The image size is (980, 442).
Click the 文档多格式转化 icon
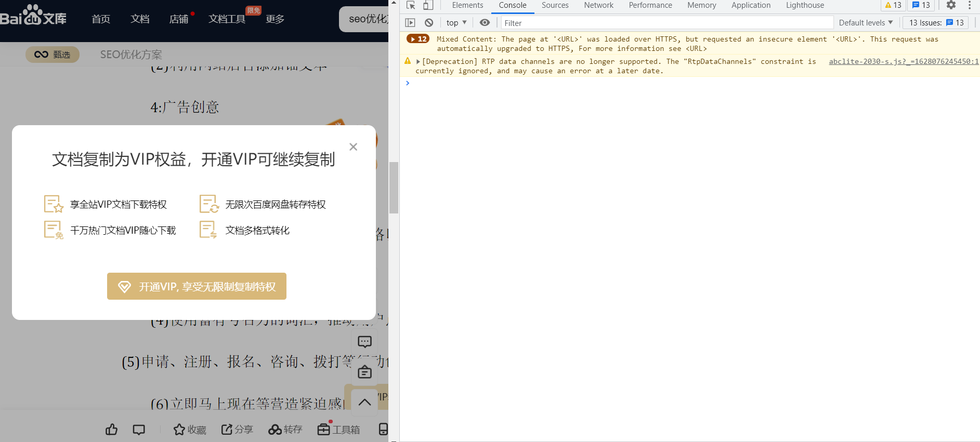[209, 230]
